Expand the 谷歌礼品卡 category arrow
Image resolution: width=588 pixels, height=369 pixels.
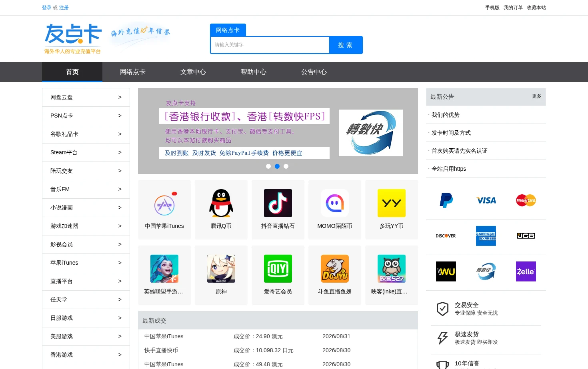(x=120, y=134)
